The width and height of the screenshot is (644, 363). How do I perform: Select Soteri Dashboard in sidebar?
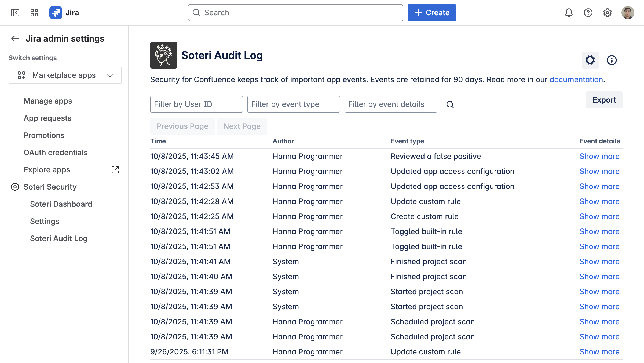click(61, 204)
